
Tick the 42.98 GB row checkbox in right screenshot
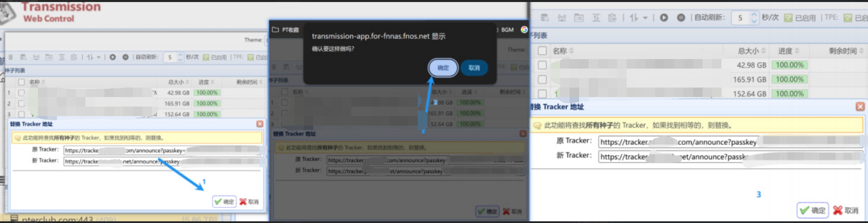(542, 65)
